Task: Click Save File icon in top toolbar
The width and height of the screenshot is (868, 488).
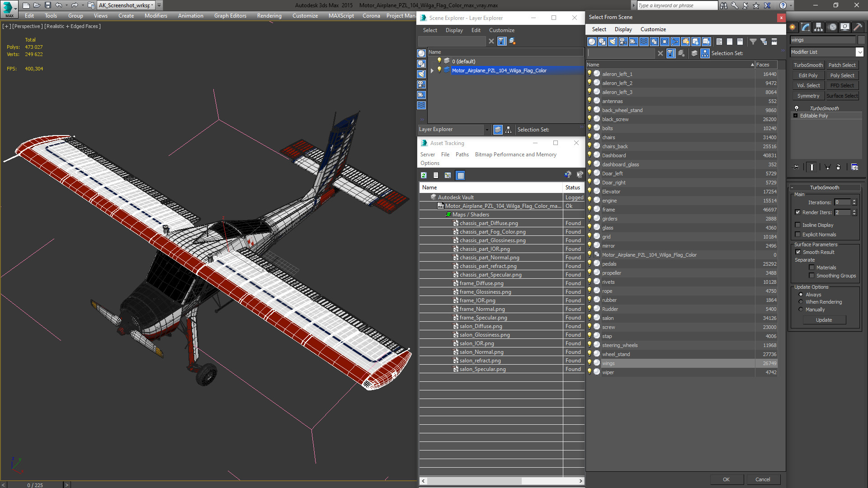Action: coord(47,5)
